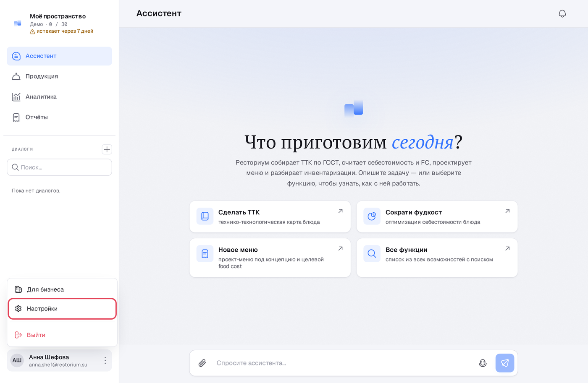Click the Отчёты receipt icon
This screenshot has width=588, height=383.
(x=16, y=117)
